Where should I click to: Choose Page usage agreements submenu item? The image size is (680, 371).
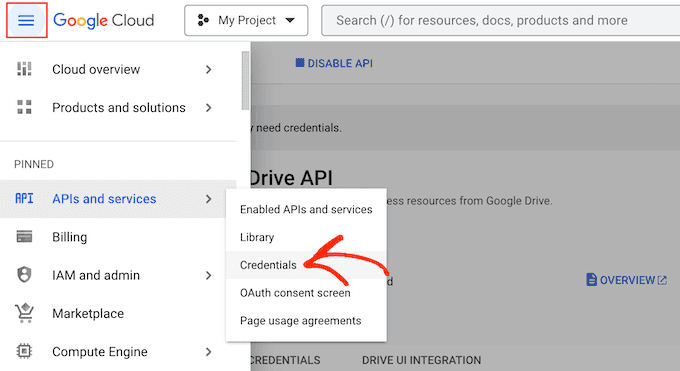[306, 321]
